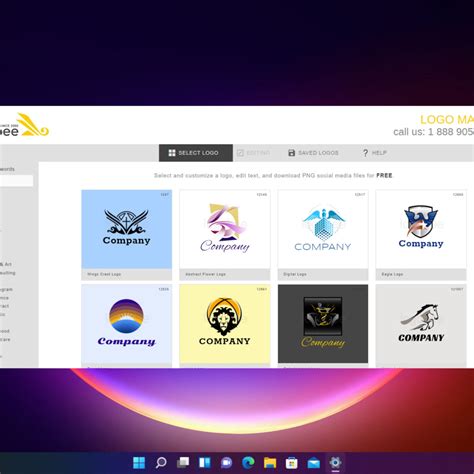This screenshot has width=474, height=474.
Task: Open the Mail app in taskbar
Action: tap(314, 462)
